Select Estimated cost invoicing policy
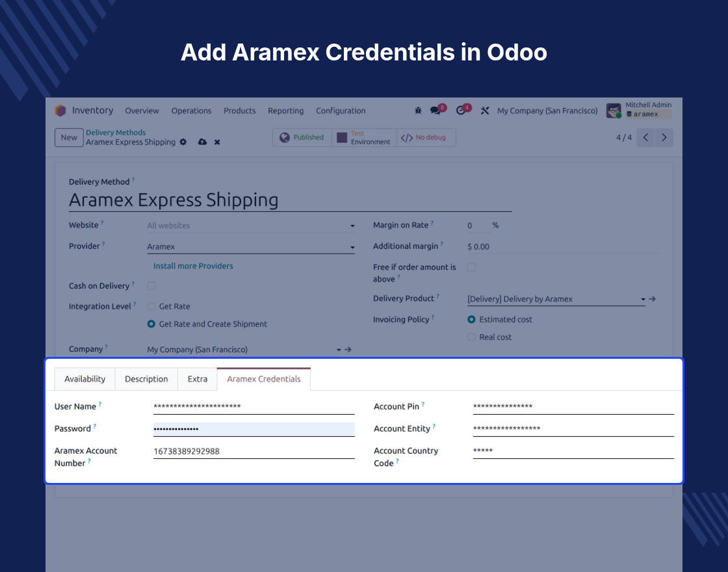The image size is (728, 572). [471, 319]
